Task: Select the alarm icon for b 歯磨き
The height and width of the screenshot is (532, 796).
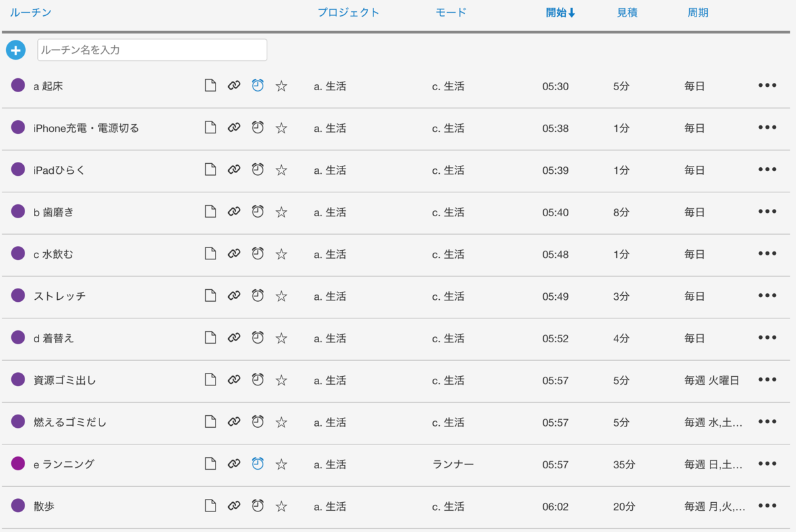Action: (x=257, y=211)
